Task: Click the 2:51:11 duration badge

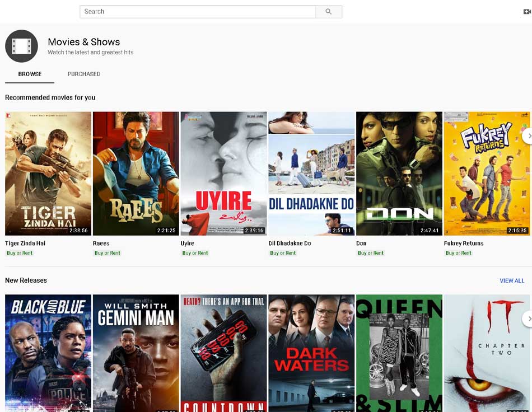Action: tap(342, 230)
